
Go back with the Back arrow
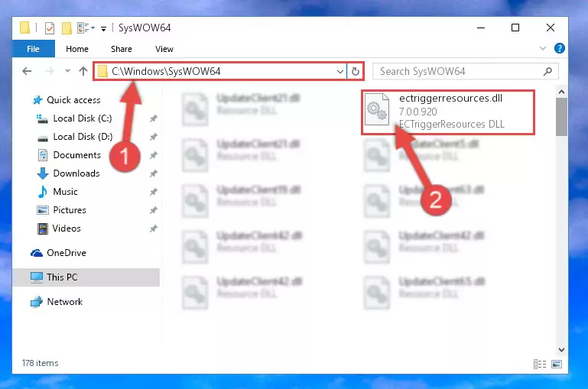point(27,71)
